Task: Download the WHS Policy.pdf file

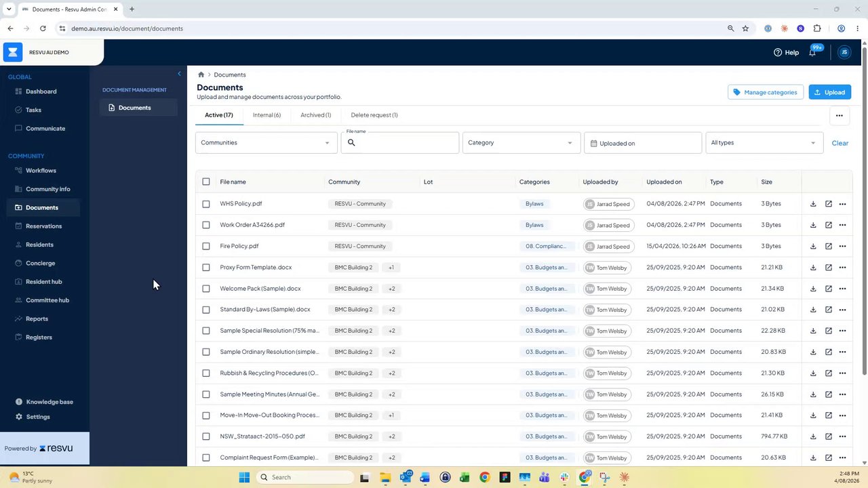Action: 813,204
